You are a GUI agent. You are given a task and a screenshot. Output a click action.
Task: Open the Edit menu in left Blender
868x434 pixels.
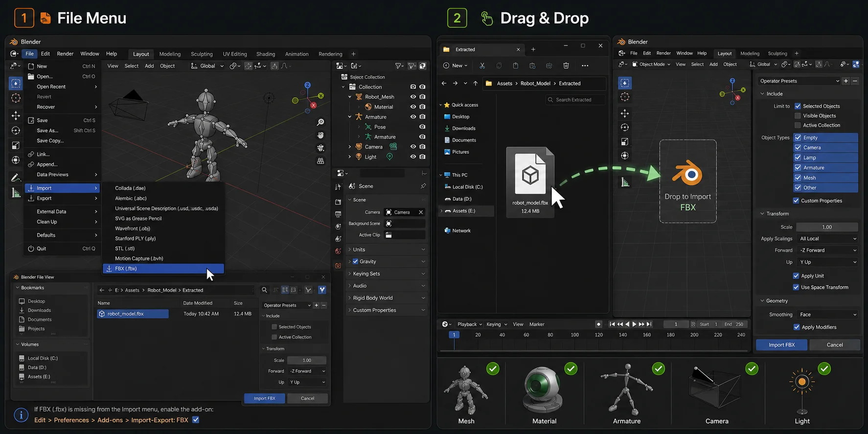(46, 54)
